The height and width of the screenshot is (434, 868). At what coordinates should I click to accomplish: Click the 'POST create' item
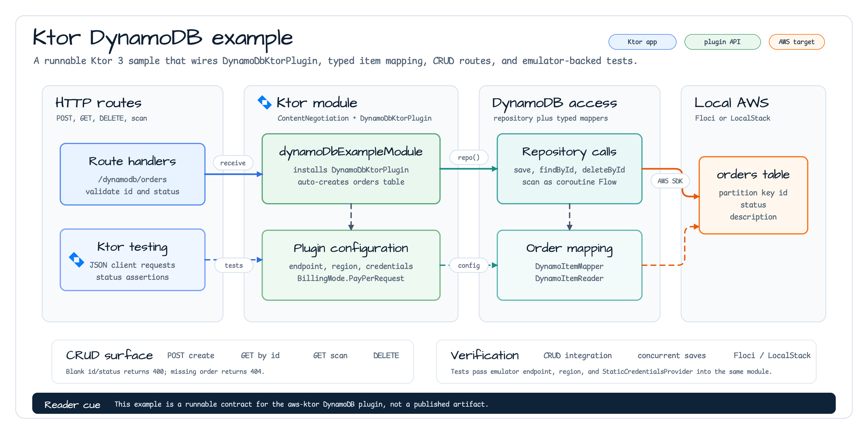pos(191,356)
